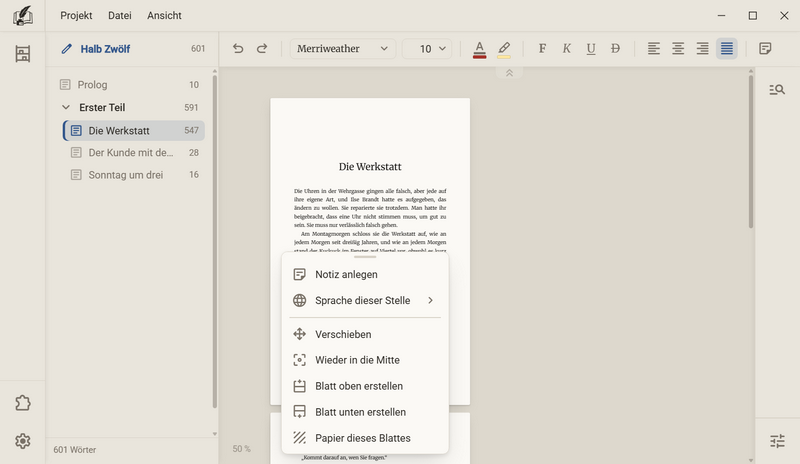Click the globe icon for Sprache dieser Stelle
The width and height of the screenshot is (800, 464).
point(299,300)
